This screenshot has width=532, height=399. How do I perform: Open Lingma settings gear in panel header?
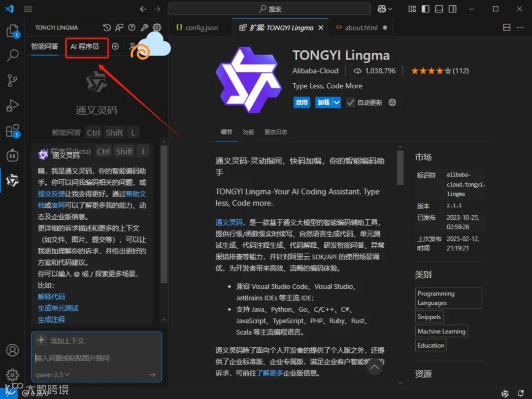pos(157,28)
